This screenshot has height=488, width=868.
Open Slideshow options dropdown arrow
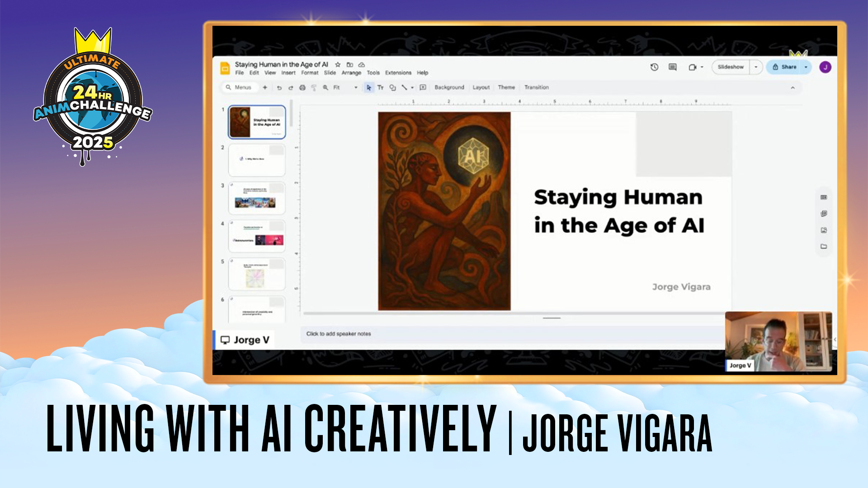(756, 67)
